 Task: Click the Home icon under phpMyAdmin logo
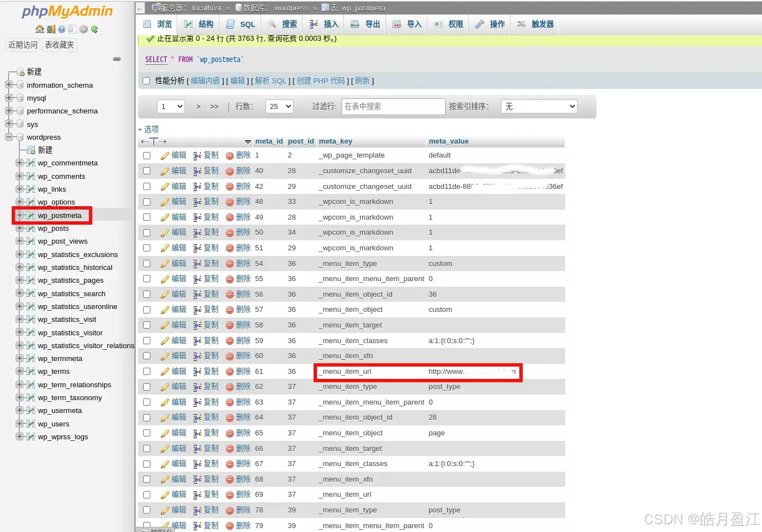pos(39,29)
